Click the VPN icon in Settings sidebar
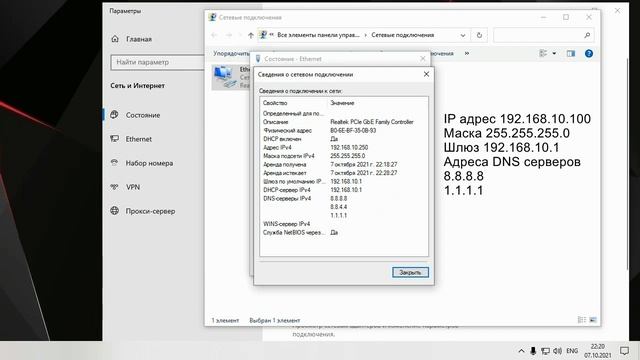 pos(115,187)
